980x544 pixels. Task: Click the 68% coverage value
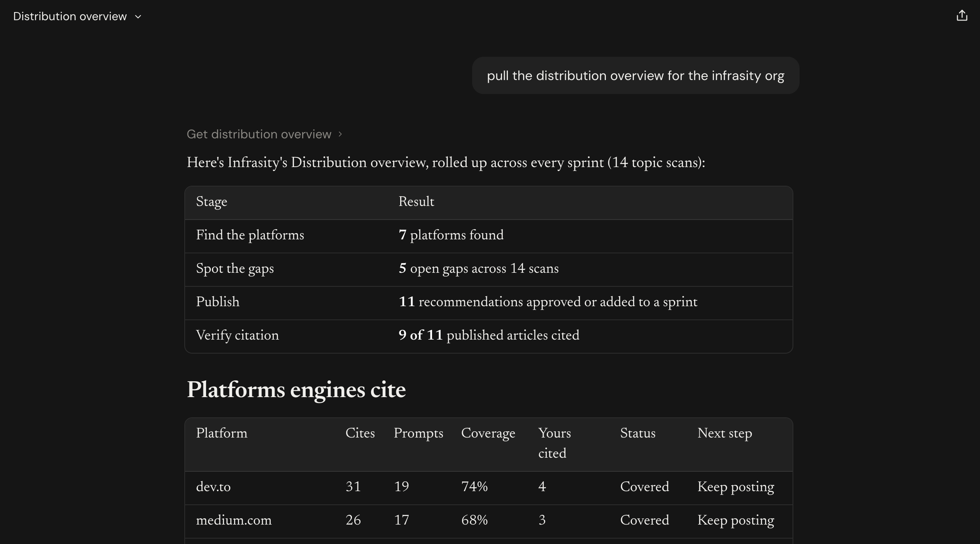tap(474, 520)
